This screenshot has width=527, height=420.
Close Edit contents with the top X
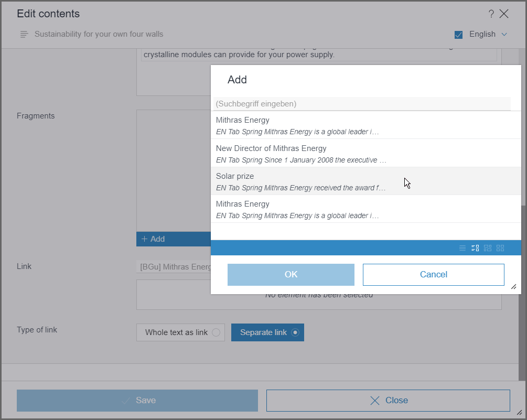504,14
